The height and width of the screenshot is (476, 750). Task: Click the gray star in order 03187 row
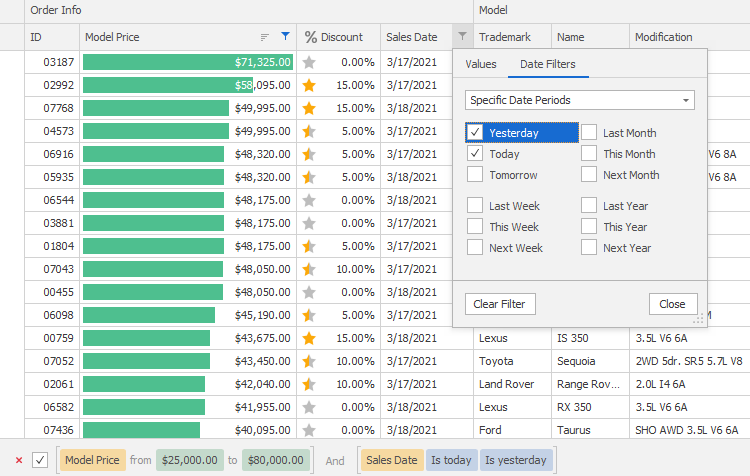pyautogui.click(x=309, y=62)
